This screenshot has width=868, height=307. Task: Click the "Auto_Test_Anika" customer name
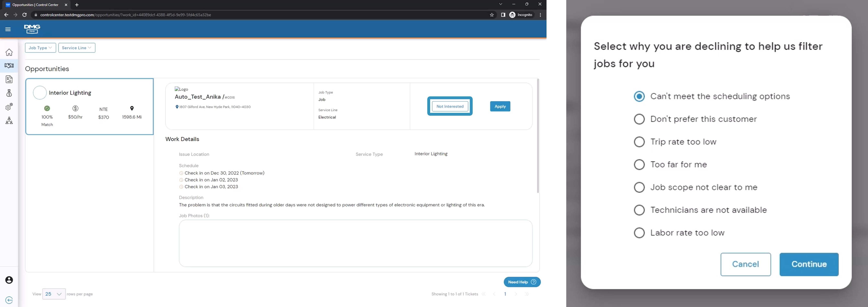[198, 97]
